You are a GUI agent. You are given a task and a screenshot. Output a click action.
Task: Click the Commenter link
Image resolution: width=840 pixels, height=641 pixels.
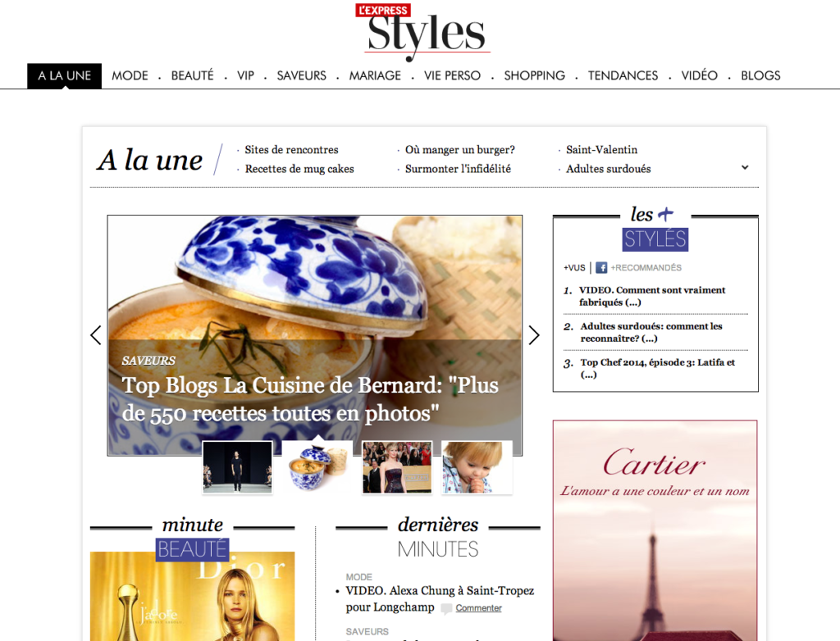tap(478, 608)
